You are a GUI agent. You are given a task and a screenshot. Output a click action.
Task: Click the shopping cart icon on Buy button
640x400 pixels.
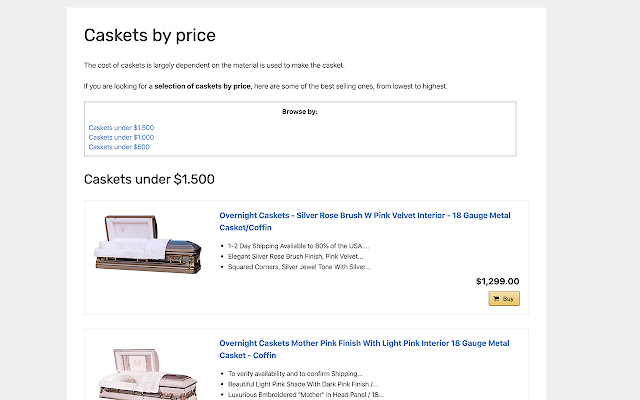496,298
